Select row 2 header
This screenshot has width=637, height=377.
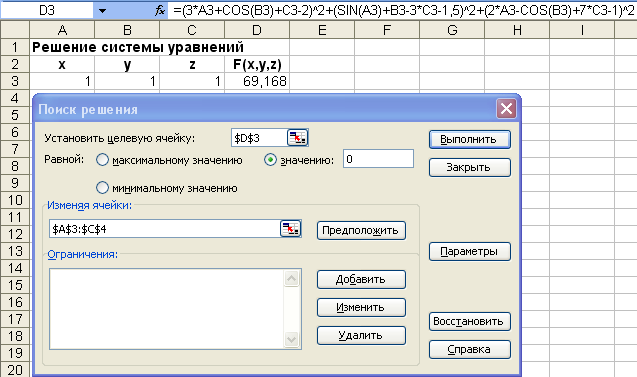15,64
